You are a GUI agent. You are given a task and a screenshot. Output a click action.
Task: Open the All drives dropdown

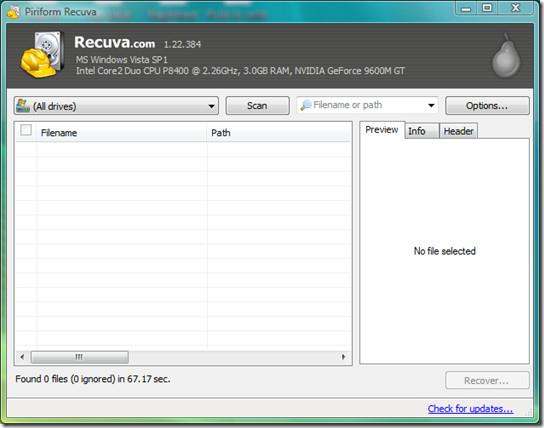[116, 106]
